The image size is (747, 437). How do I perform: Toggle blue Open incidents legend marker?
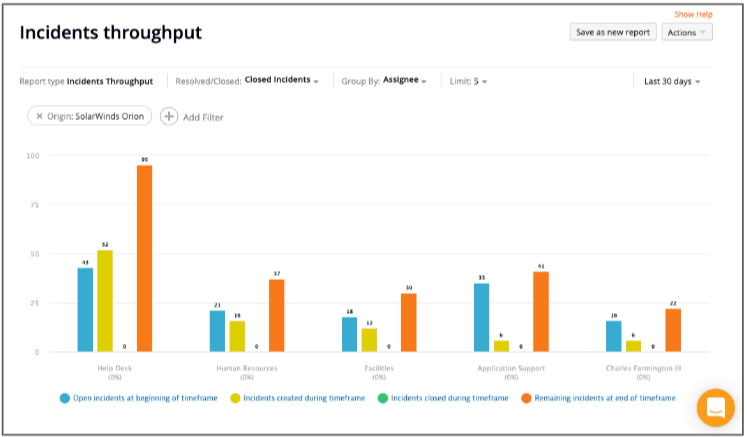65,398
